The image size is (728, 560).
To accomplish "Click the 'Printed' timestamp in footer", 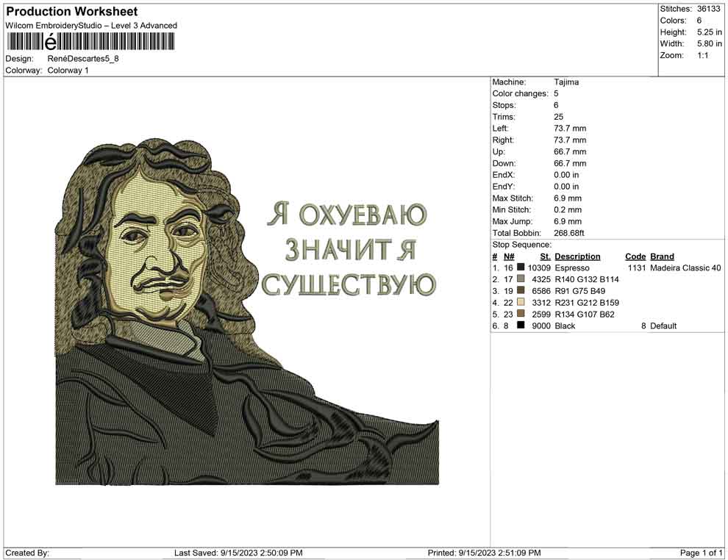I will [485, 553].
